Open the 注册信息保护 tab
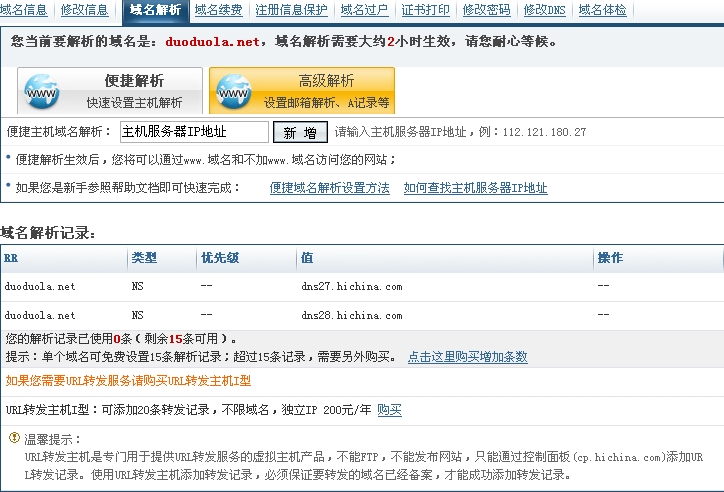The height and width of the screenshot is (492, 724). coord(291,10)
